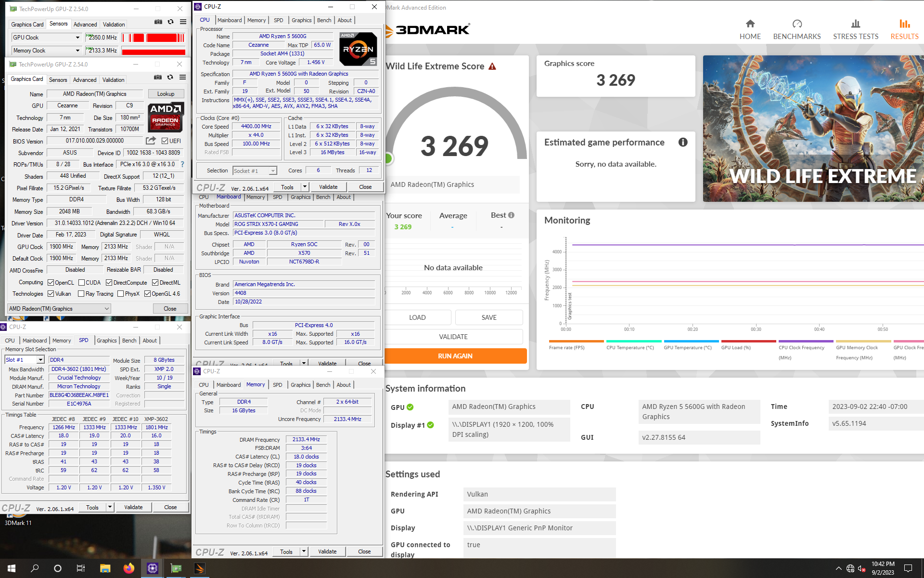Switch to Advanced tab in GPU-Z Graphics Card window

[x=85, y=80]
